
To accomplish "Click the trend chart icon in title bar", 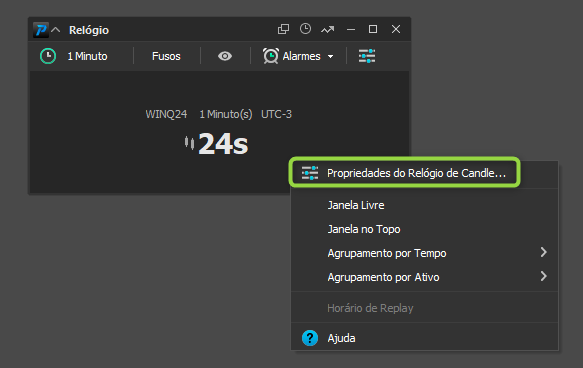I will (328, 29).
